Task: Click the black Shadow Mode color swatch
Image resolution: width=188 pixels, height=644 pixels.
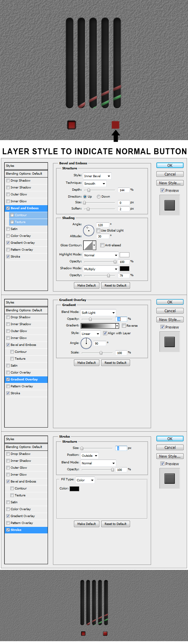Action: point(124,269)
